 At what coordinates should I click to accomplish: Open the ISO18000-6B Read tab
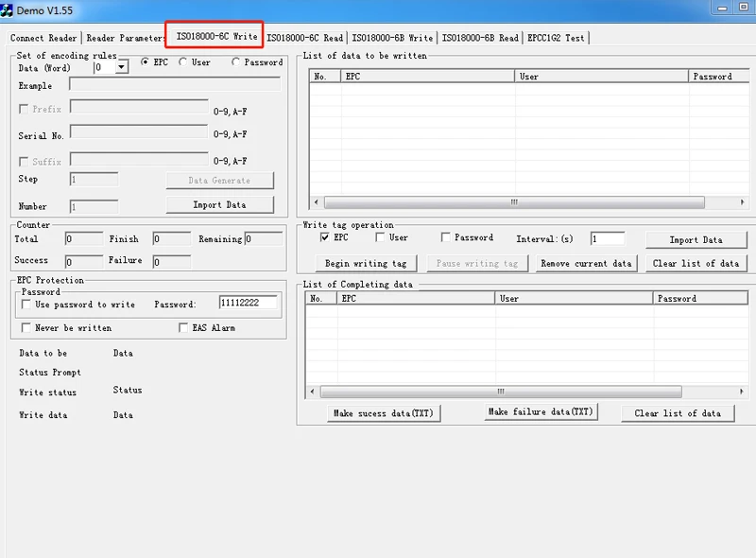point(480,38)
